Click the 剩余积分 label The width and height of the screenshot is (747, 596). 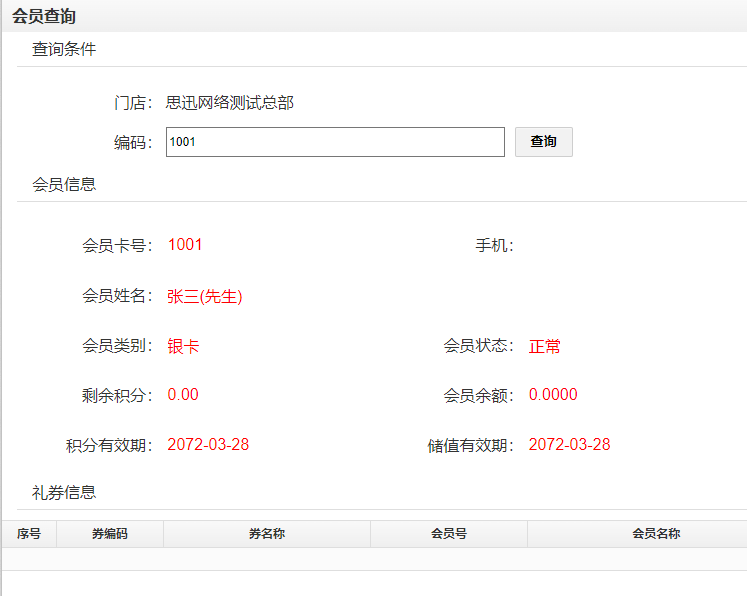click(x=117, y=395)
